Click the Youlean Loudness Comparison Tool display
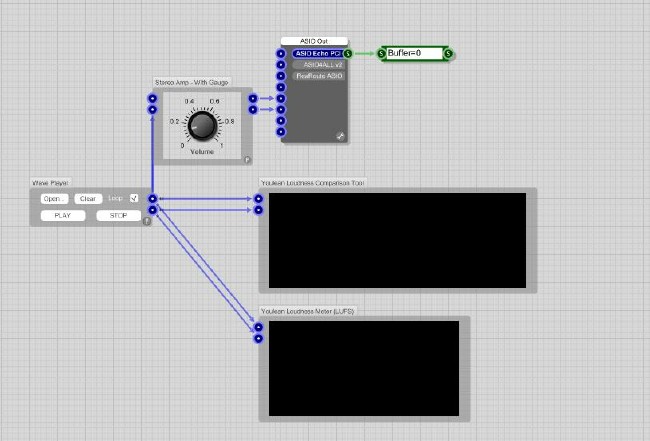Viewport: 650px width, 441px height. click(x=397, y=238)
